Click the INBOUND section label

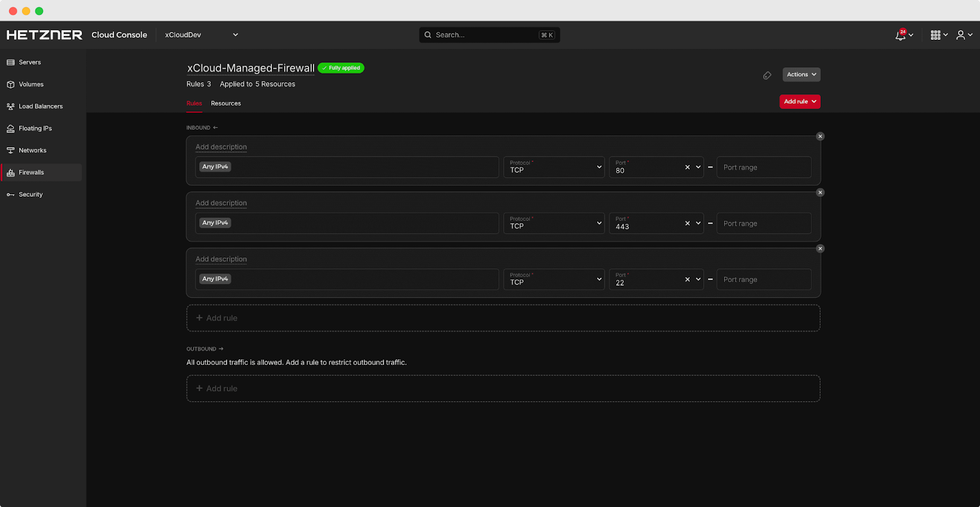point(202,128)
